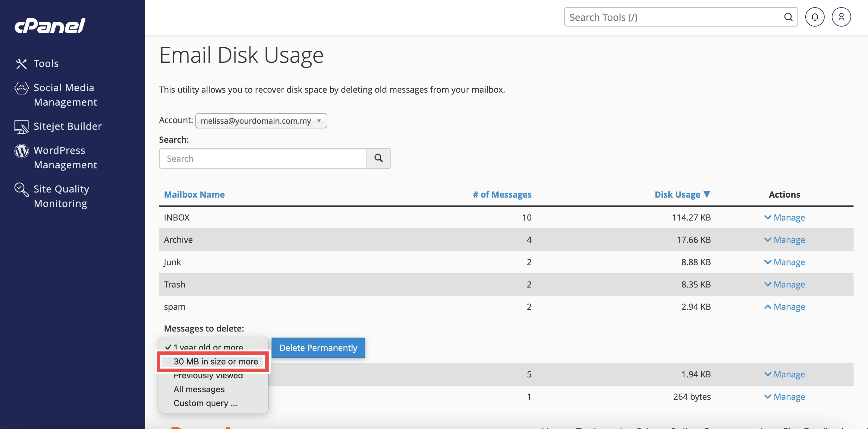Open the user account icon
868x429 pixels.
[x=841, y=17]
